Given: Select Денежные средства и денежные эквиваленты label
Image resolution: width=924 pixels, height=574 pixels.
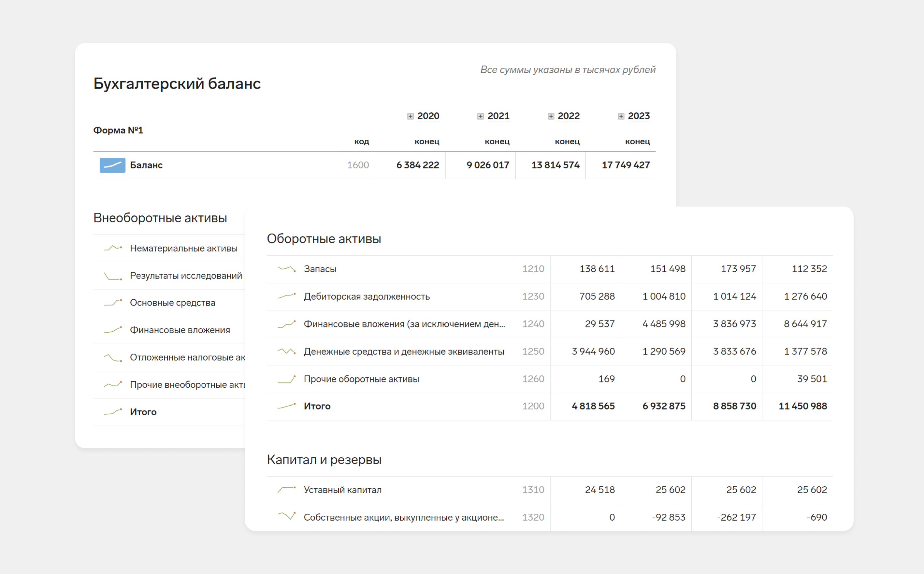Looking at the screenshot, I should 404,352.
